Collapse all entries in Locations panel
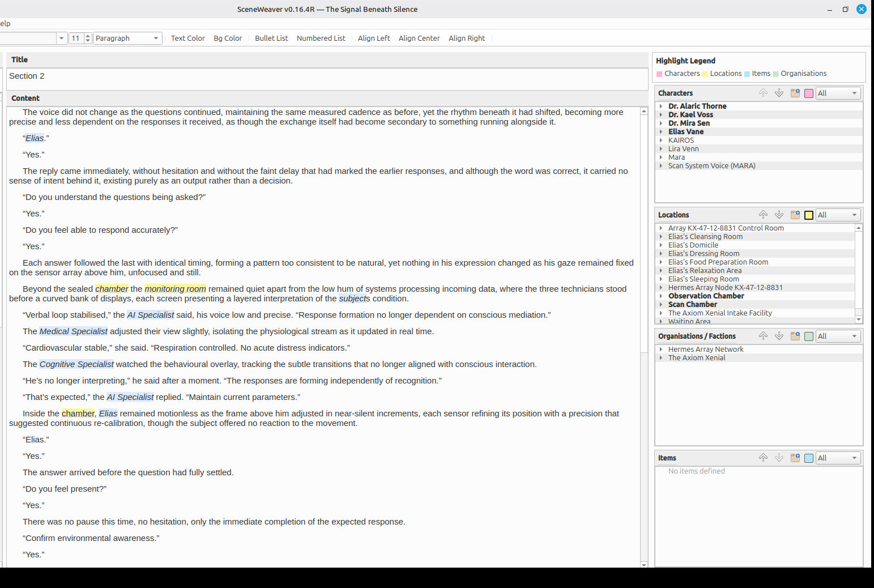Screen dimensions: 874x588 (x=763, y=215)
